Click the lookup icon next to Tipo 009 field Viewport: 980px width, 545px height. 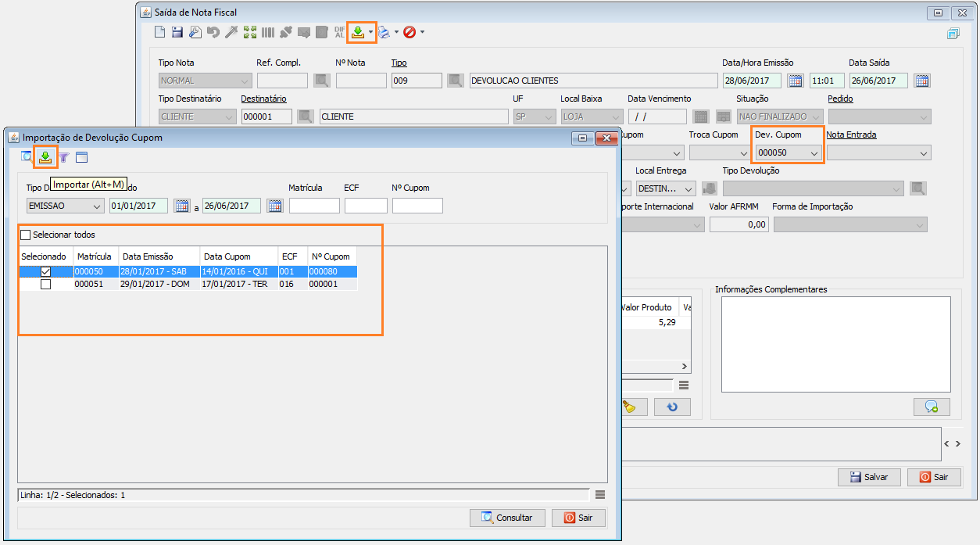click(x=456, y=80)
